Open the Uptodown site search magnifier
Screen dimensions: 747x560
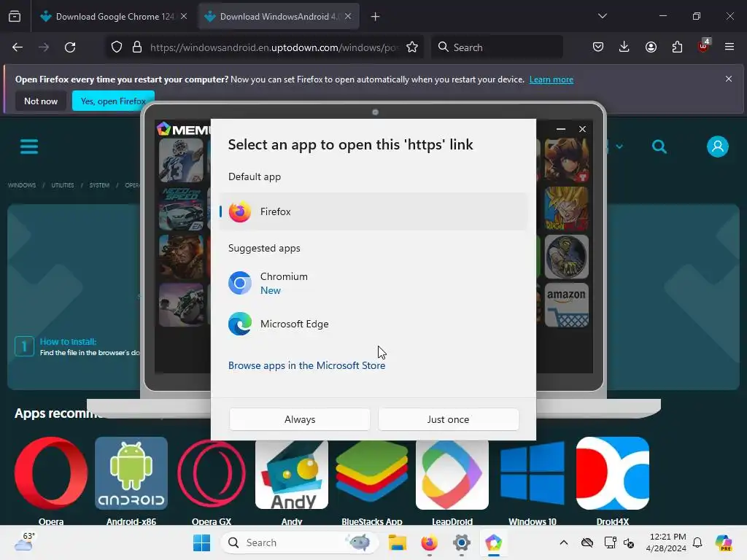[659, 147]
